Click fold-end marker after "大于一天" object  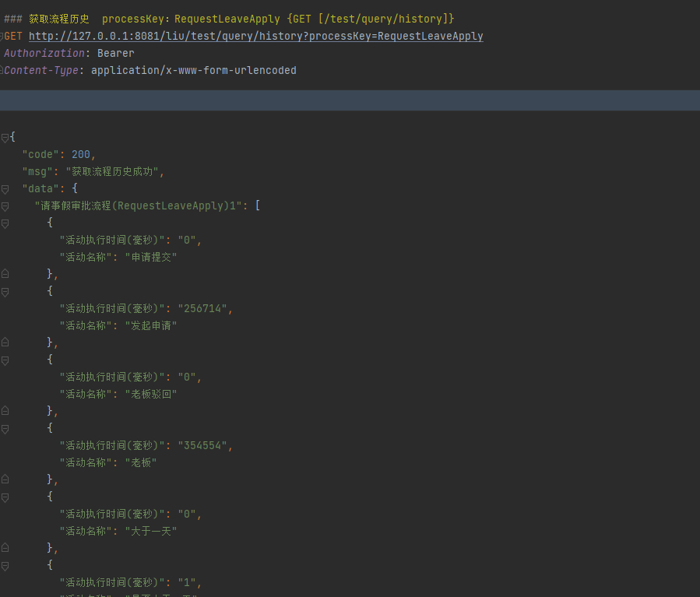(x=5, y=548)
